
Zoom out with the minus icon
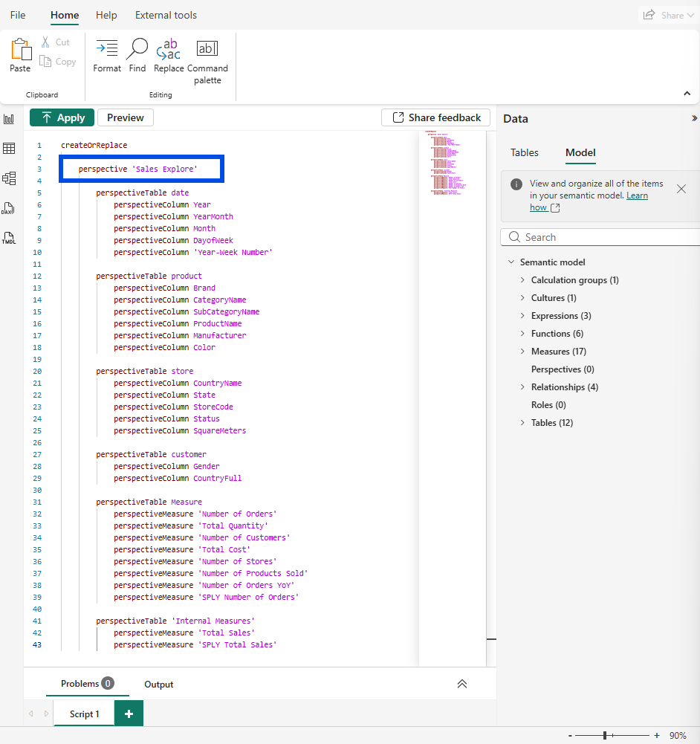coord(570,736)
